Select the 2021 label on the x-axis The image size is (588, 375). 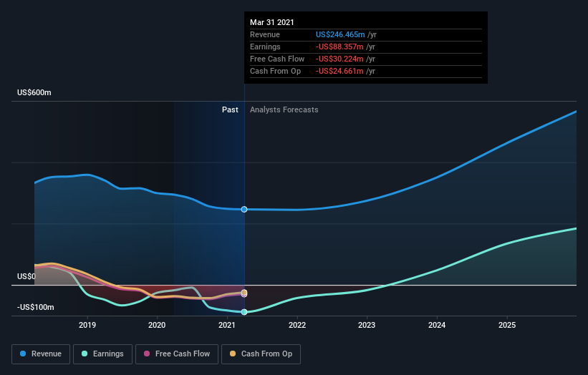tap(227, 325)
